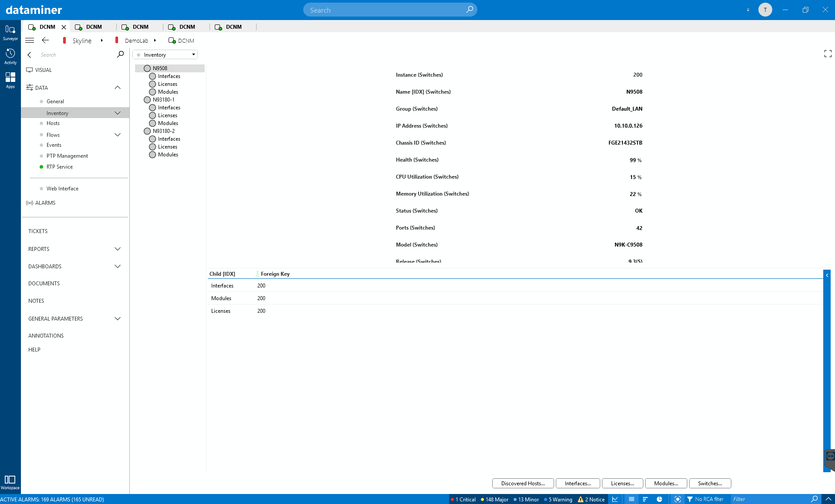Show the alarm bar chart view
The image size is (835, 504).
pos(645,499)
